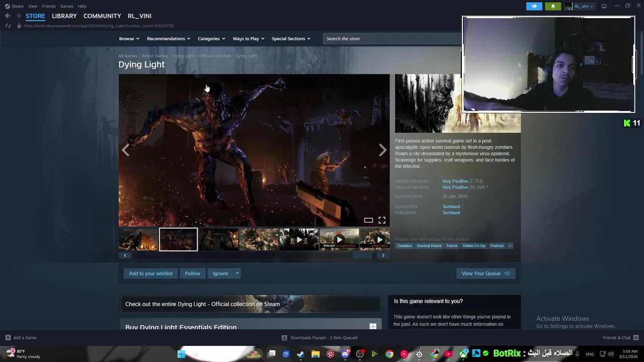644x362 pixels.
Task: Open the Special Sections dropdown
Action: (291, 39)
